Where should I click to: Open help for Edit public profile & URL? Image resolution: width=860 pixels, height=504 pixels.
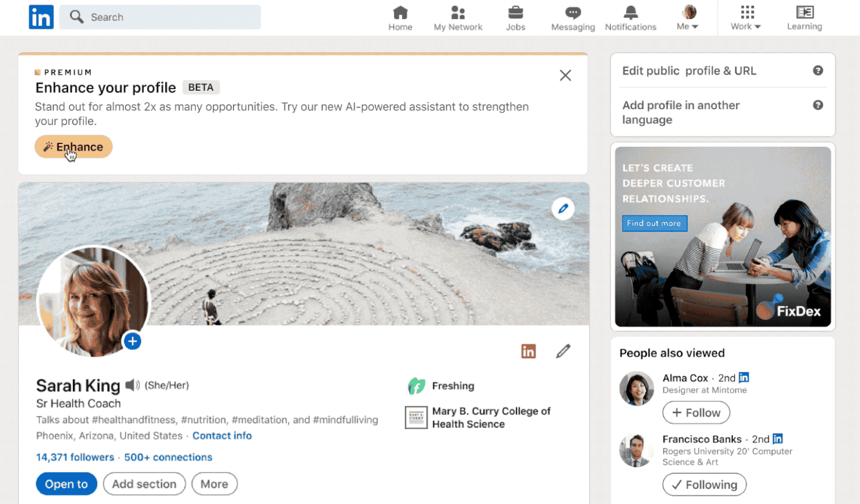818,70
